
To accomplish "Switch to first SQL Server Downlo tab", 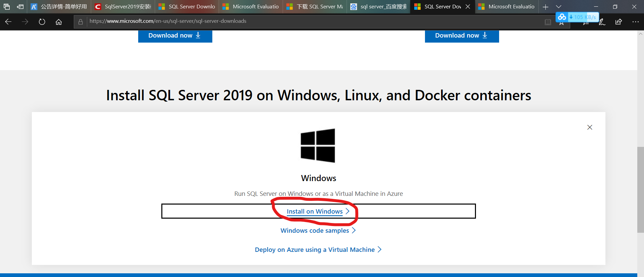I will point(187,6).
